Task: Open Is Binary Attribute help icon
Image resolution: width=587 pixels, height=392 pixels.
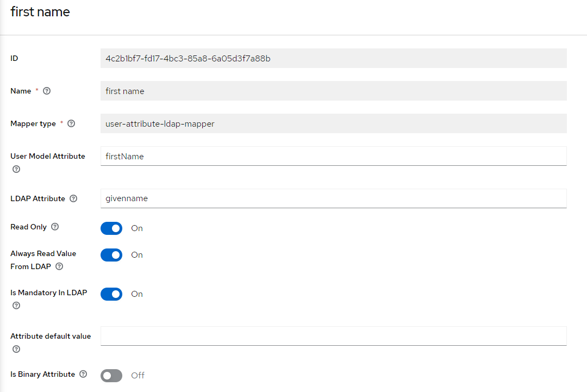Action: pos(83,375)
